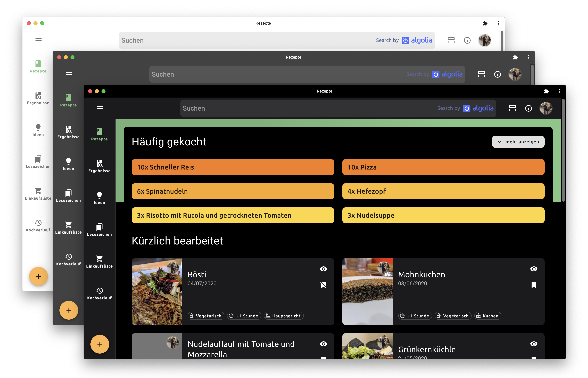Click algolia logo in light window search
Viewport: 588px width, 378px height.
click(417, 40)
